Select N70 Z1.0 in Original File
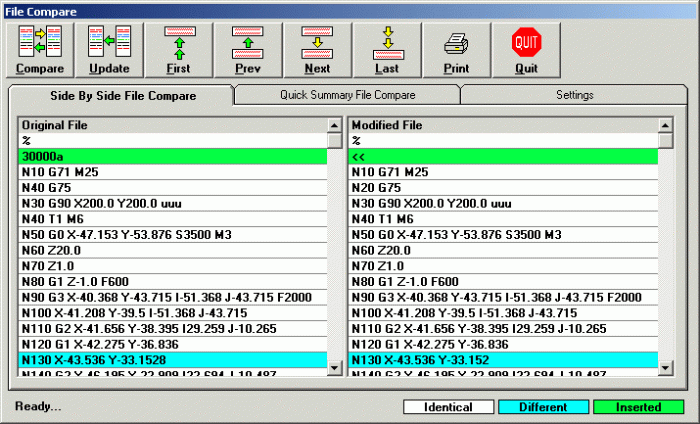Viewport: 700px width, 424px height. [x=173, y=266]
